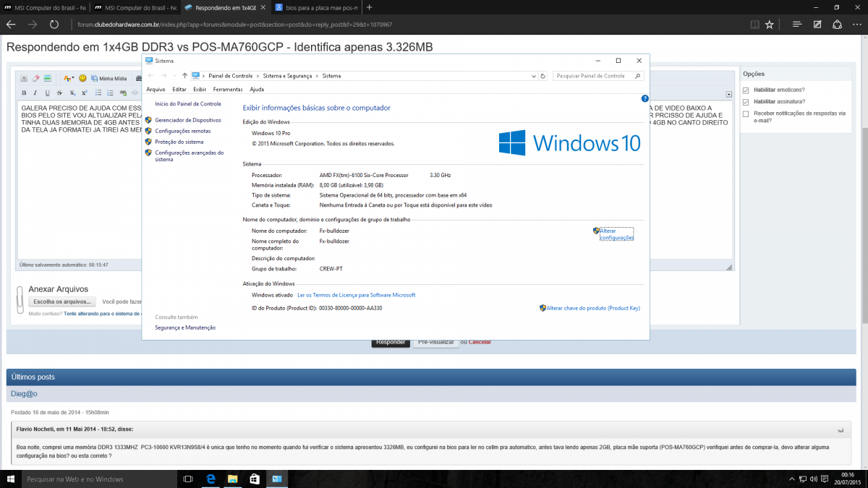
Task: Toggle the Habilitar emoticons checkbox
Action: [x=746, y=90]
